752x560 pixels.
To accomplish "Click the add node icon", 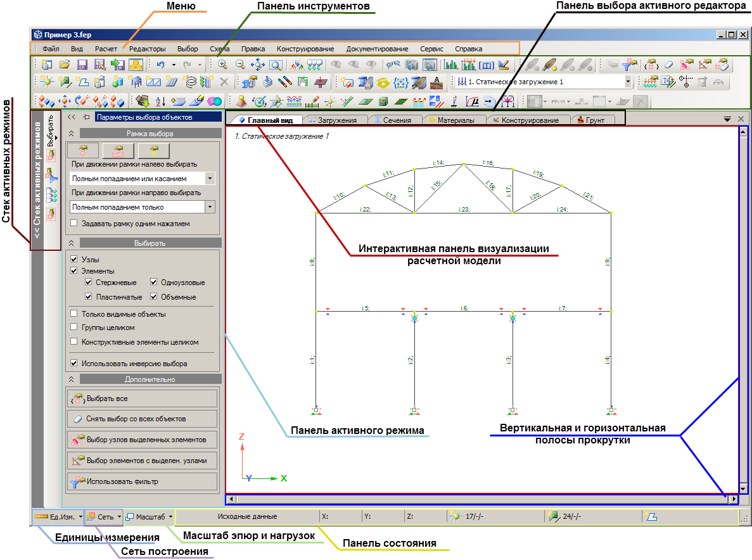I will (x=47, y=82).
